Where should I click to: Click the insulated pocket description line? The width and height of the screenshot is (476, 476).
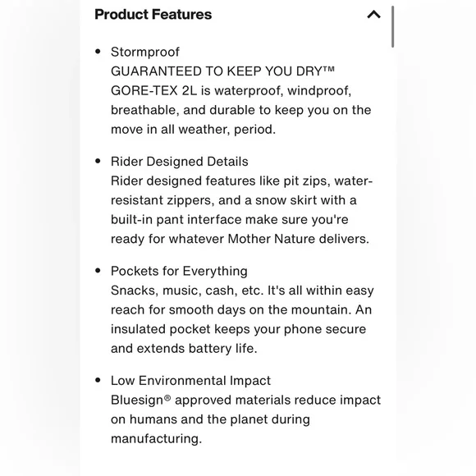238,329
